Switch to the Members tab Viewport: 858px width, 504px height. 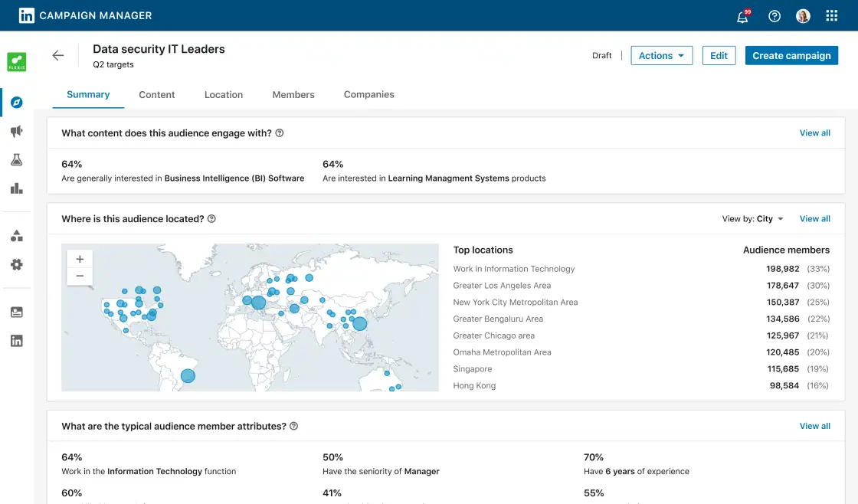(293, 94)
